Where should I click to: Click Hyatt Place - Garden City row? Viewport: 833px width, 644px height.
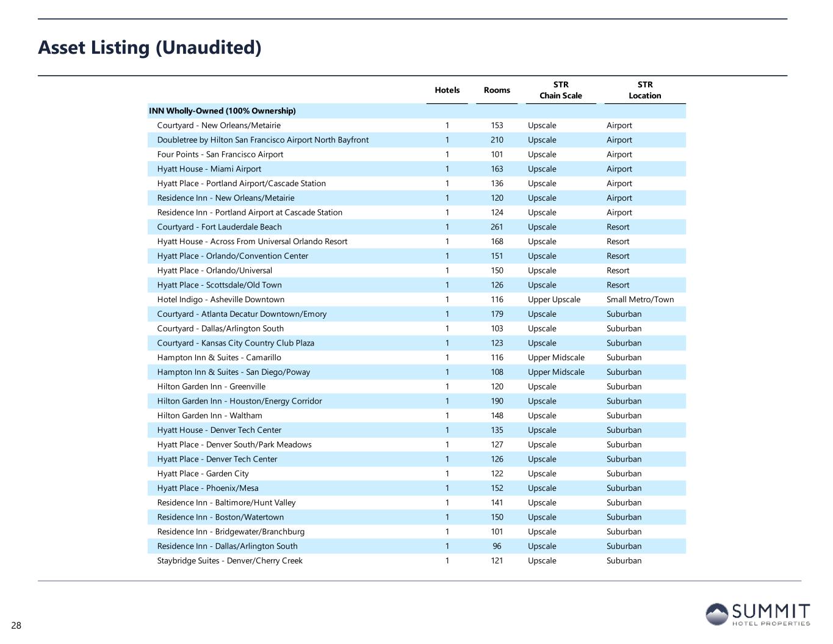tap(203, 474)
